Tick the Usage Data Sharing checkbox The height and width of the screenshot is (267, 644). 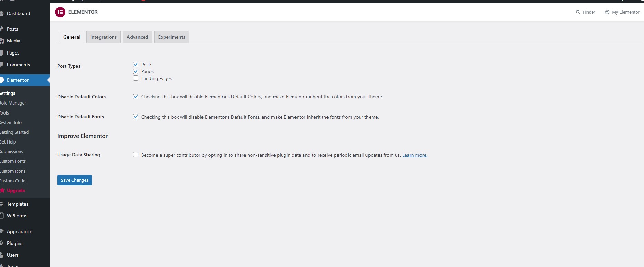[x=136, y=155]
